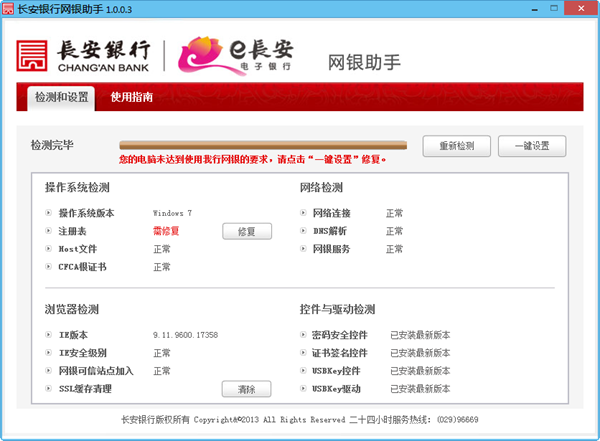Click the bullet icon beside 密码安全控件
The height and width of the screenshot is (441, 600).
pyautogui.click(x=303, y=335)
